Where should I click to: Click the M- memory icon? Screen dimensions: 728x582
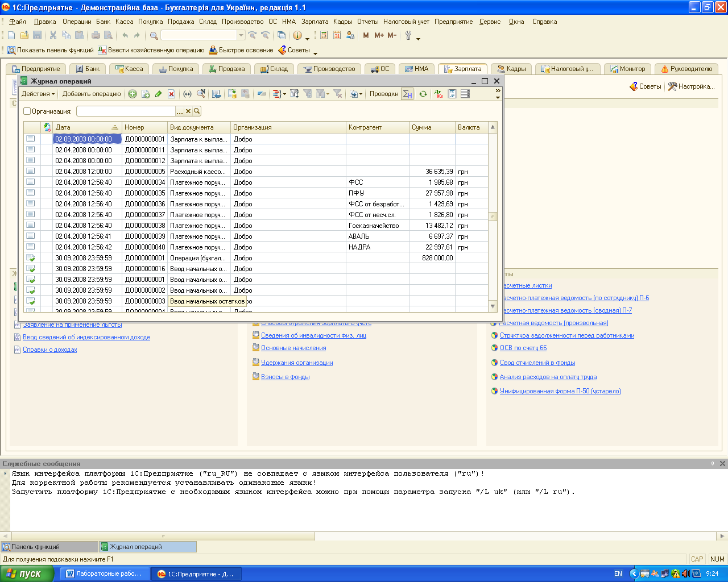click(x=392, y=35)
